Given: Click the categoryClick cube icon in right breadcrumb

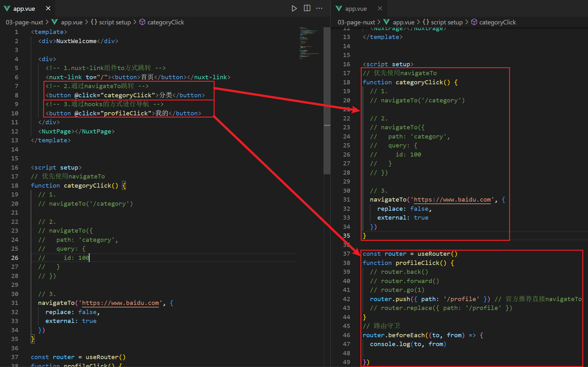Looking at the screenshot, I should coord(474,22).
